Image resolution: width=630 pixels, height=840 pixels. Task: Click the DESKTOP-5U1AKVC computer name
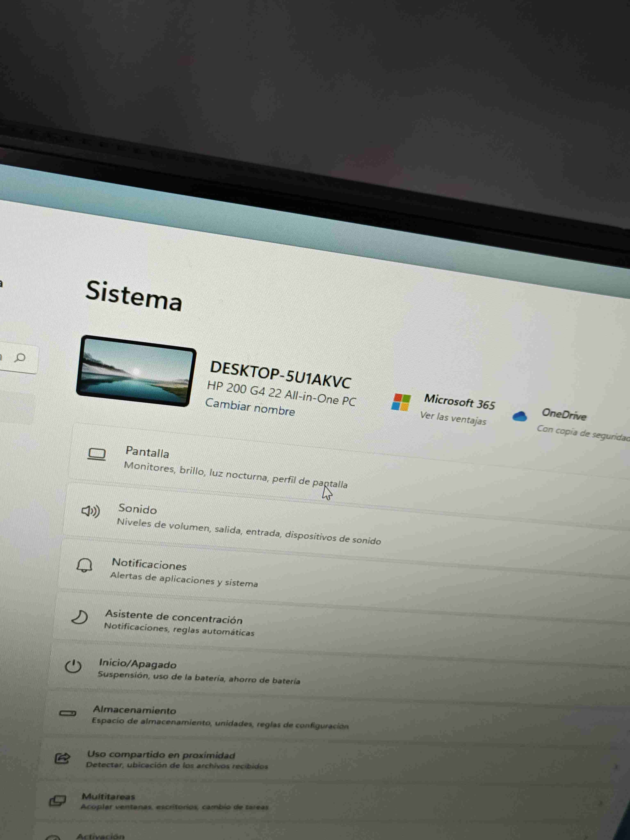(280, 375)
